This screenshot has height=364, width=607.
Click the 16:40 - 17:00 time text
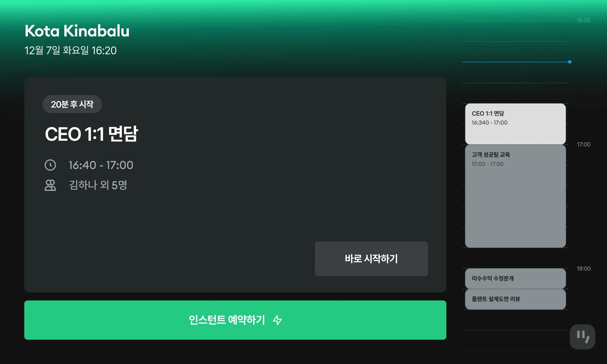(x=101, y=165)
